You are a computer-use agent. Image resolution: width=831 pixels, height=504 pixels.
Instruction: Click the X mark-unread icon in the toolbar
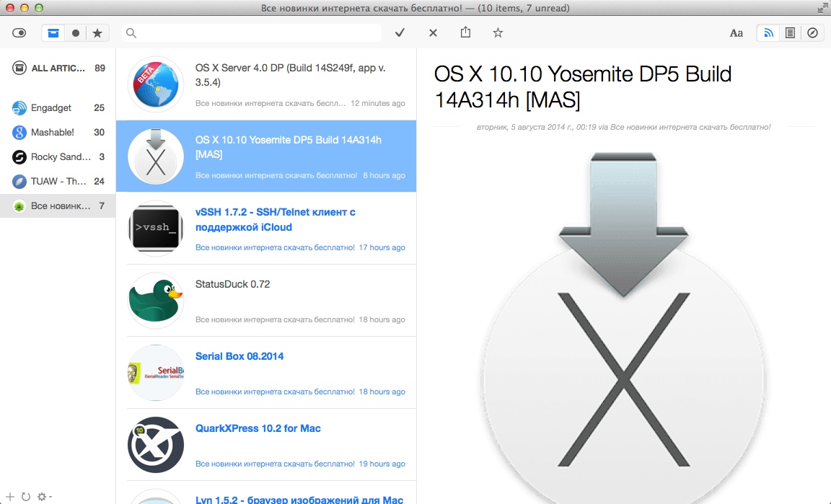click(x=433, y=33)
